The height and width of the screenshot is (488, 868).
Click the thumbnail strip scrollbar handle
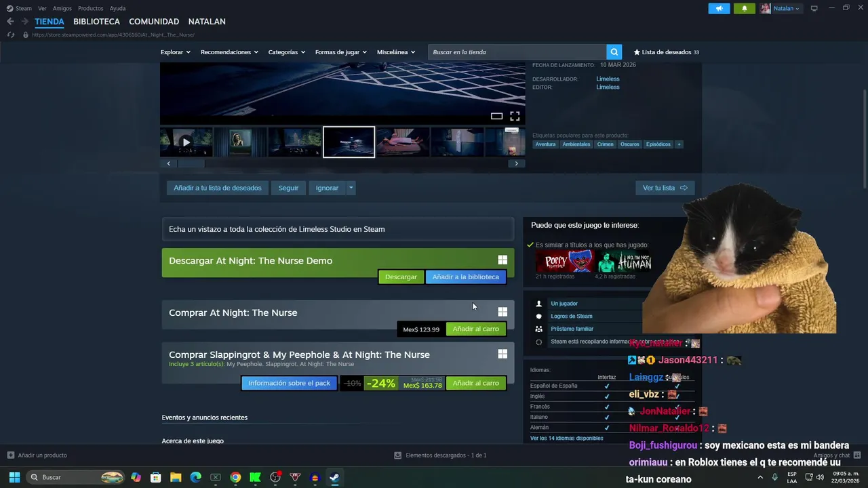tap(191, 163)
